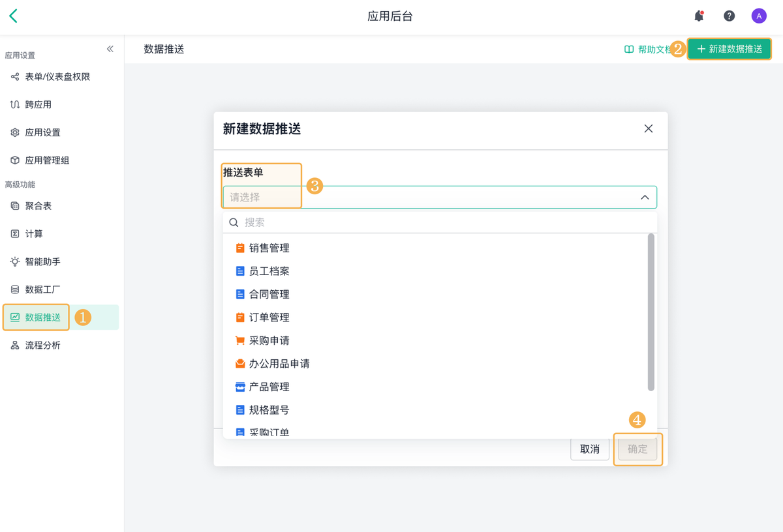783x532 pixels.
Task: Click the green back arrow
Action: [x=14, y=16]
